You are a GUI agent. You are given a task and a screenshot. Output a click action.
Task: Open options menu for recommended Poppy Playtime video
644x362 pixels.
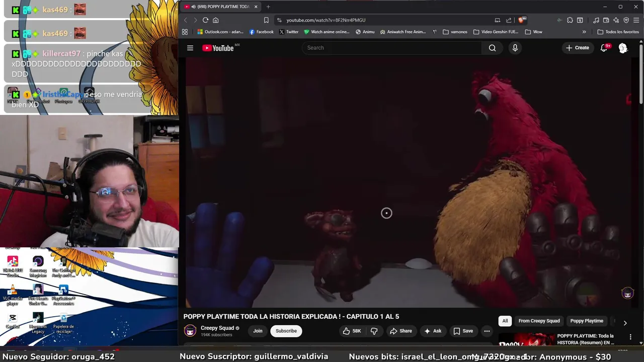coord(630,337)
